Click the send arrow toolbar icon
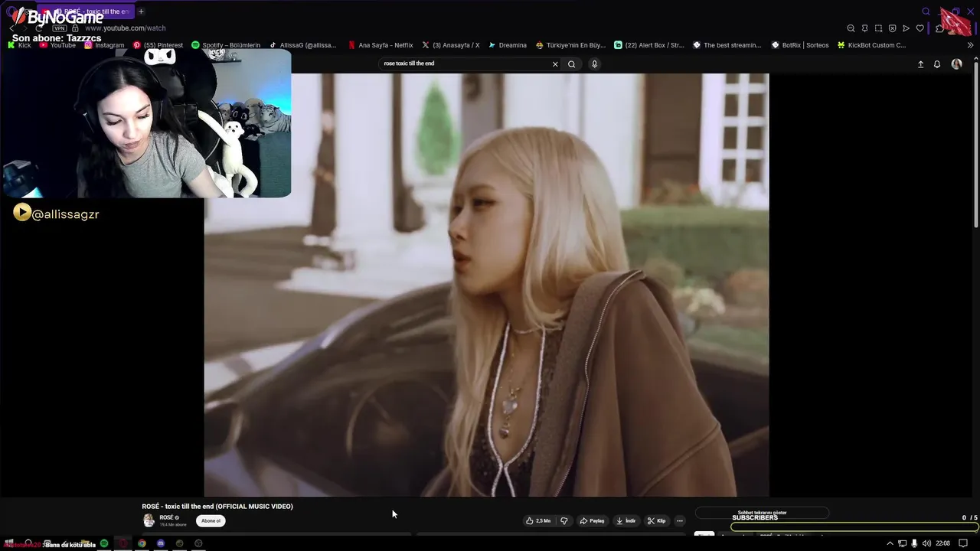Image resolution: width=980 pixels, height=551 pixels. (906, 28)
